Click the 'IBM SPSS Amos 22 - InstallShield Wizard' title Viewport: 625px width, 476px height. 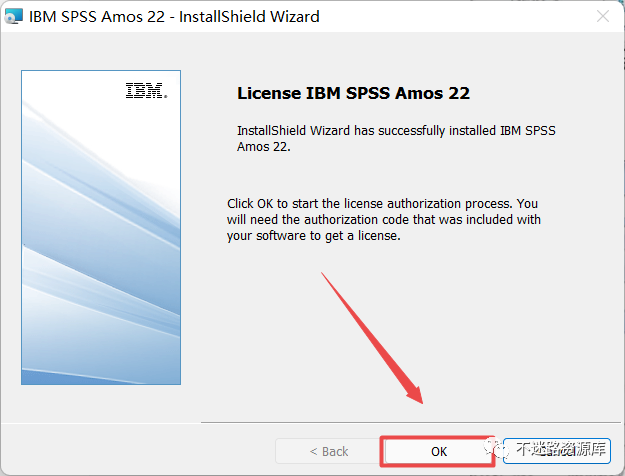(174, 17)
